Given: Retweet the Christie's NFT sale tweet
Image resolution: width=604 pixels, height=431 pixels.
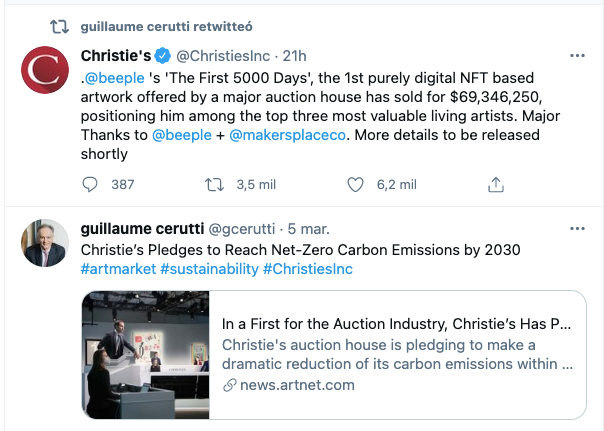Looking at the screenshot, I should (213, 185).
